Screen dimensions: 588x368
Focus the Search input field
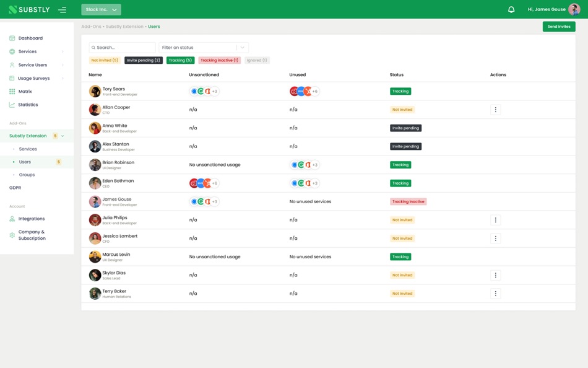123,47
